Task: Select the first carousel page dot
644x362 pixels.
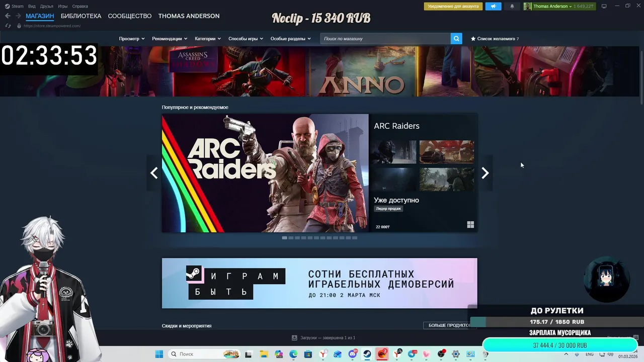Action: coord(285,238)
